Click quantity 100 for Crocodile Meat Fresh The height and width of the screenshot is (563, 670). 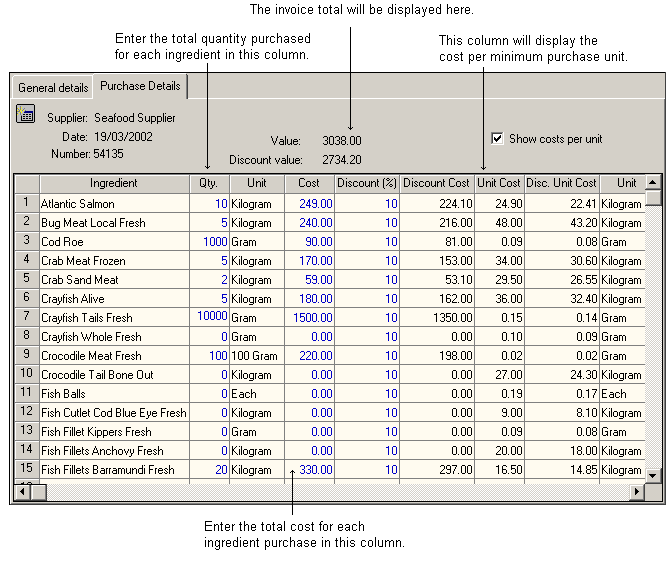pyautogui.click(x=209, y=356)
